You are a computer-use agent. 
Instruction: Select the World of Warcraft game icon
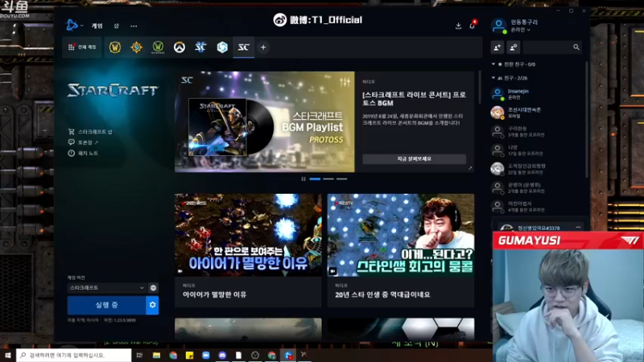pos(115,47)
